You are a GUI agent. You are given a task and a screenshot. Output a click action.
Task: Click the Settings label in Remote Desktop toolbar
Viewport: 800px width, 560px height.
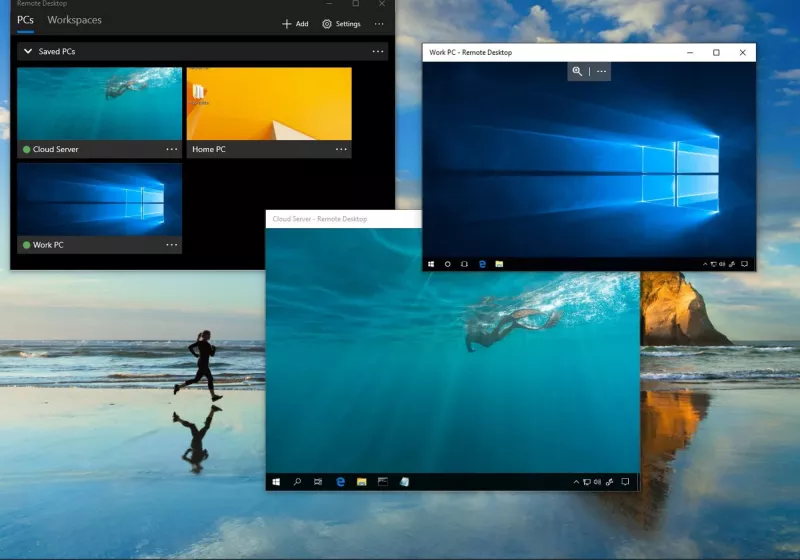point(348,24)
